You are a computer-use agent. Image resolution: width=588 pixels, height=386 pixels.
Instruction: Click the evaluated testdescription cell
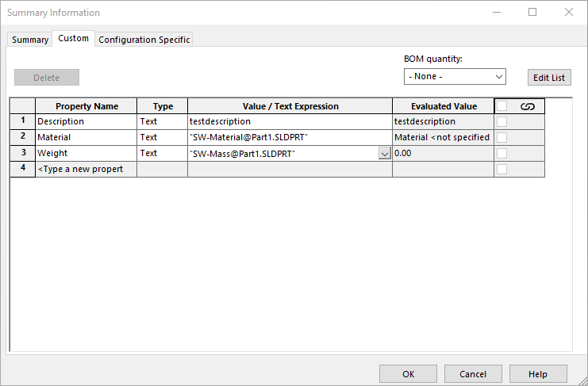coord(444,122)
